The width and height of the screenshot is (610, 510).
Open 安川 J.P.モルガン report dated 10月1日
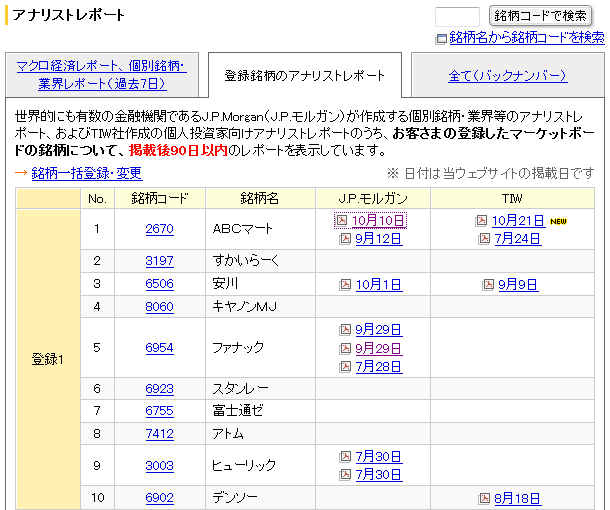[x=379, y=284]
